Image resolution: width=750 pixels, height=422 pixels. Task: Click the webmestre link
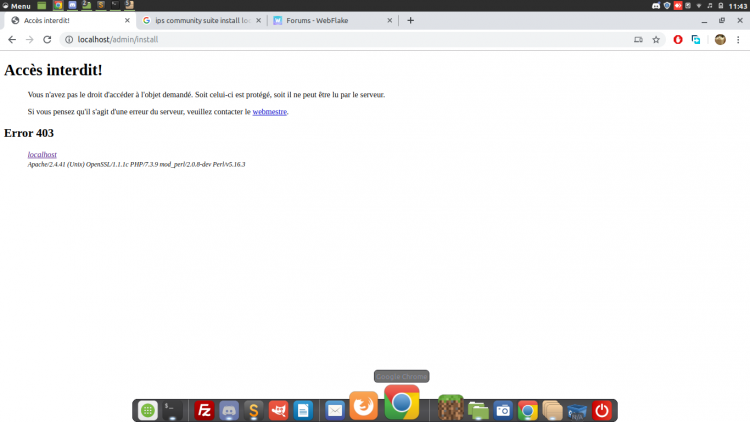point(269,112)
